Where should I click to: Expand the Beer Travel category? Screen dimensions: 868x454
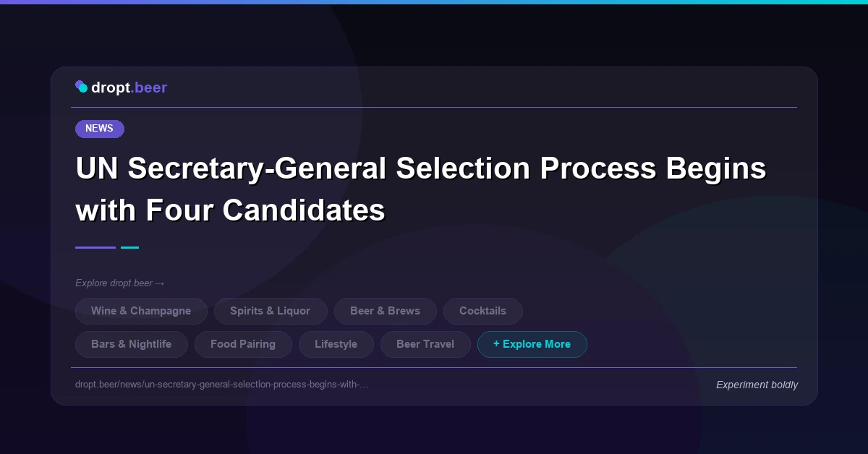[425, 344]
